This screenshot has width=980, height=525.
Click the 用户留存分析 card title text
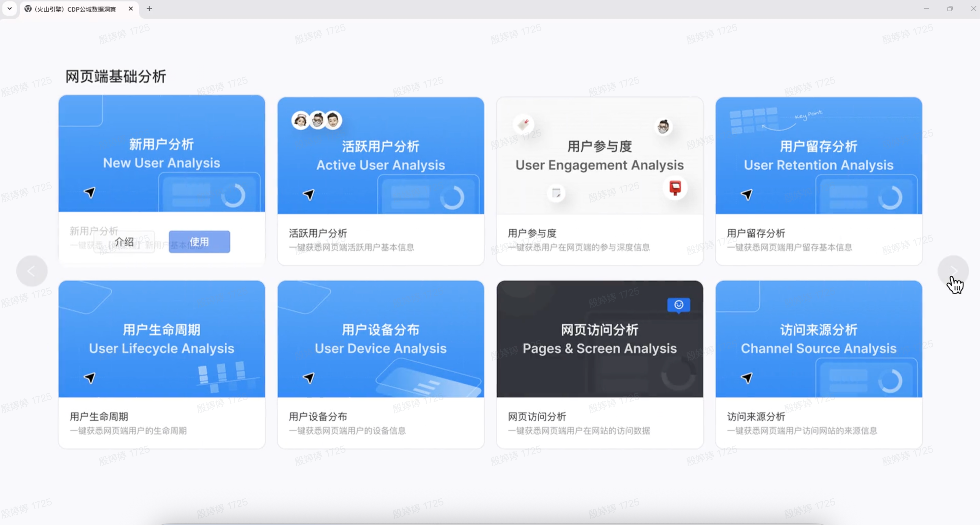756,233
